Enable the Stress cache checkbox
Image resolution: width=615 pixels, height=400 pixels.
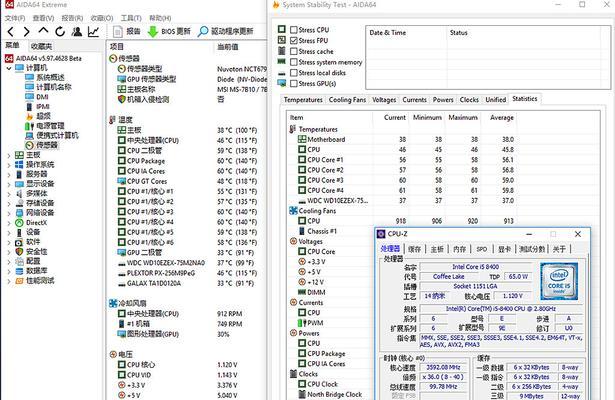click(x=294, y=51)
